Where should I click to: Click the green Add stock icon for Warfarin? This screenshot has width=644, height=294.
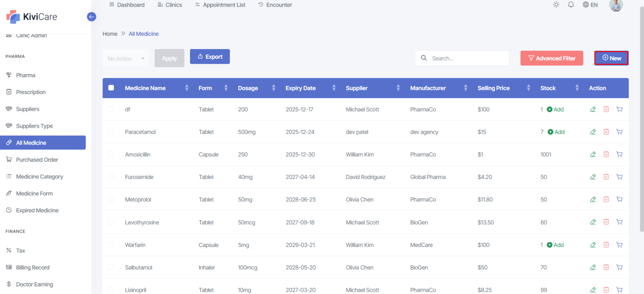coord(550,245)
